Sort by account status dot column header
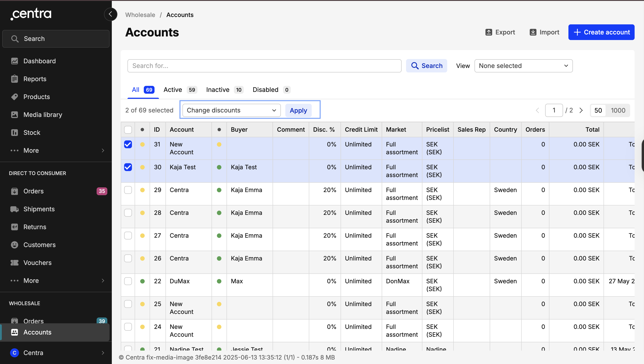Viewport: 644px width, 364px height. pos(142,129)
